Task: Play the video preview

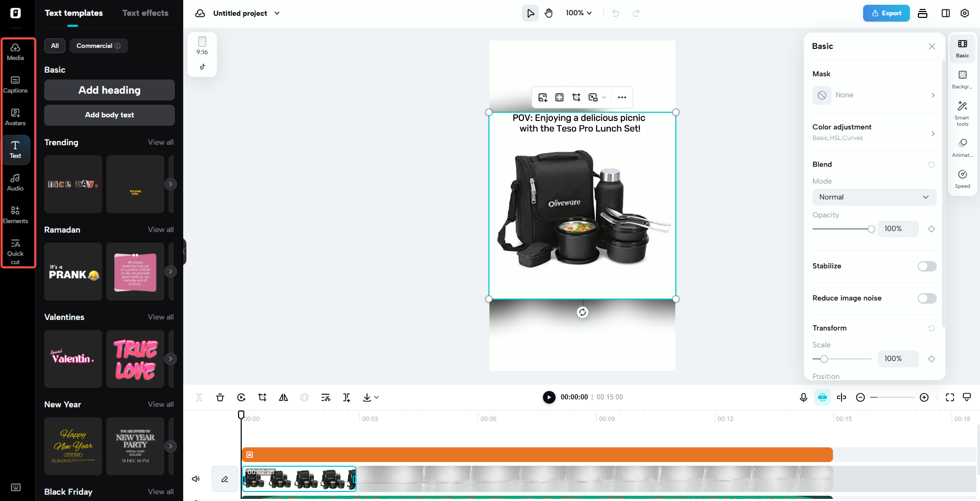Action: click(x=549, y=397)
